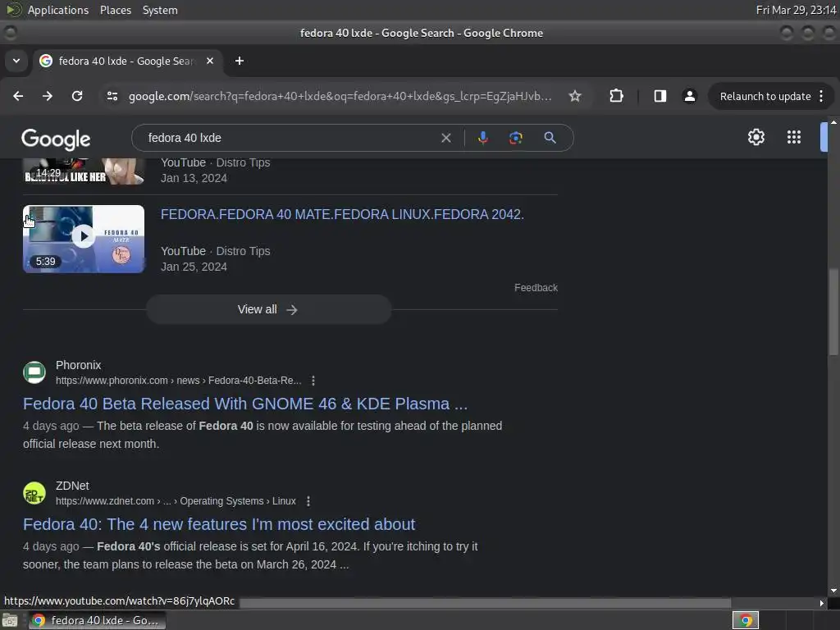This screenshot has width=840, height=630.
Task: Click the ZDNet site name
Action: [72, 486]
